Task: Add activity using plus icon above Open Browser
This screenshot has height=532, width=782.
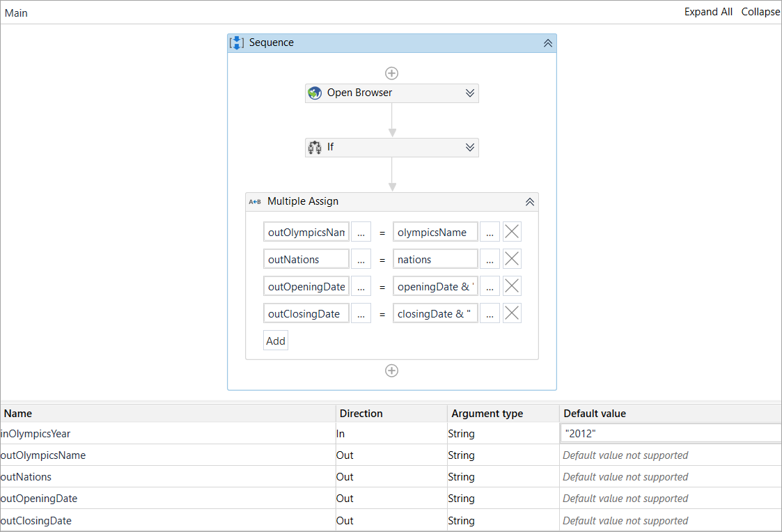Action: point(391,73)
